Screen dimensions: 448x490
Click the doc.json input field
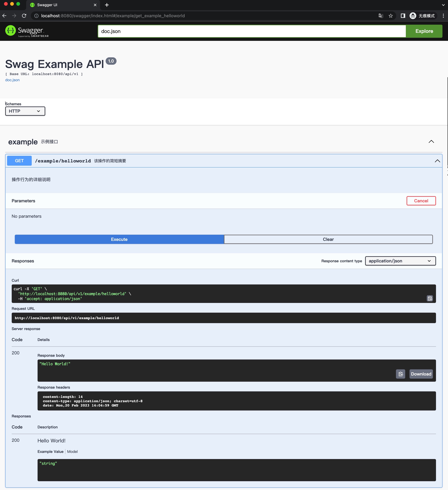pos(252,31)
